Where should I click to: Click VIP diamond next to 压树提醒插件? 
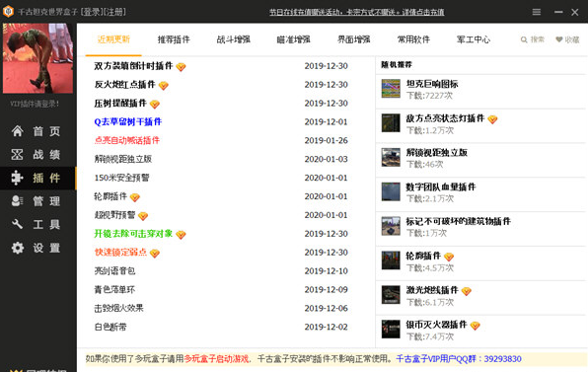coord(155,105)
